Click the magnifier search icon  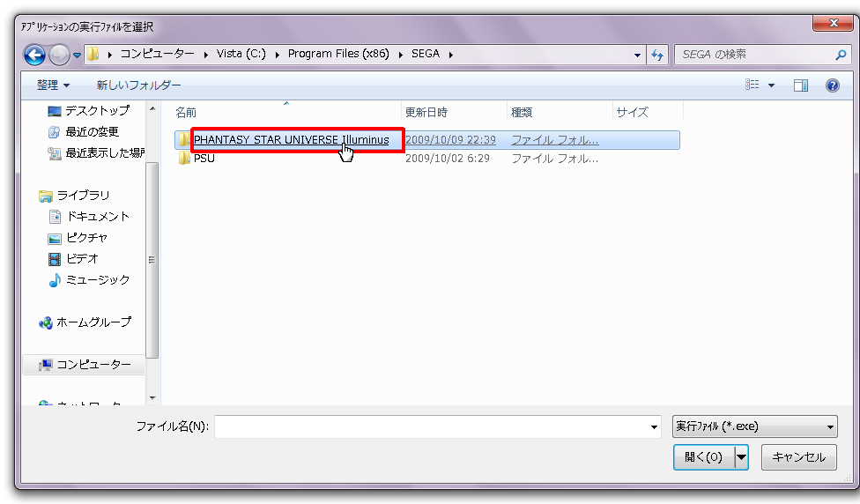tap(841, 55)
